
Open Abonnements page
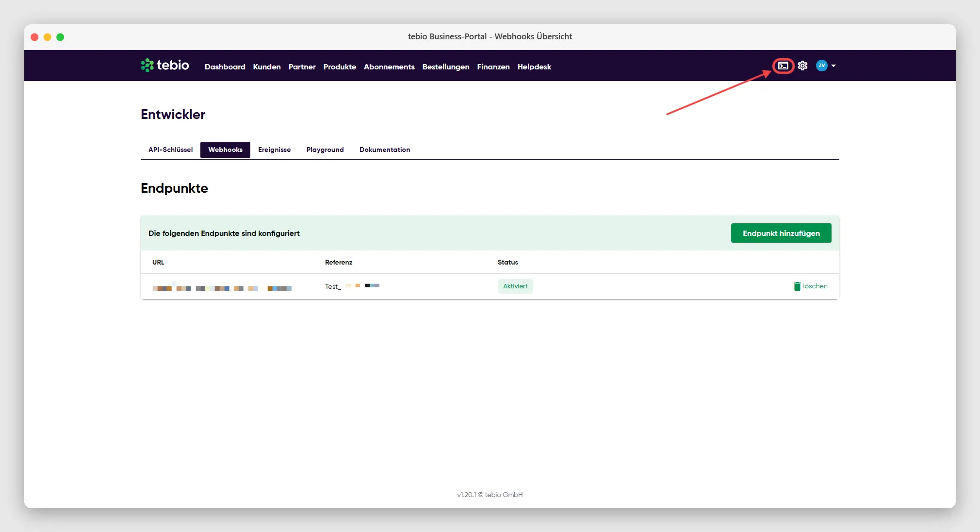(389, 67)
